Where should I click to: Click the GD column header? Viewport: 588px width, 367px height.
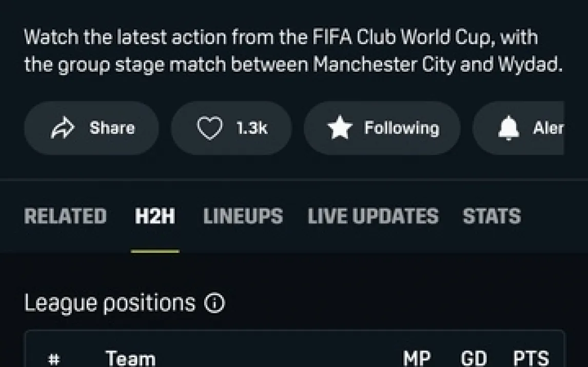474,358
